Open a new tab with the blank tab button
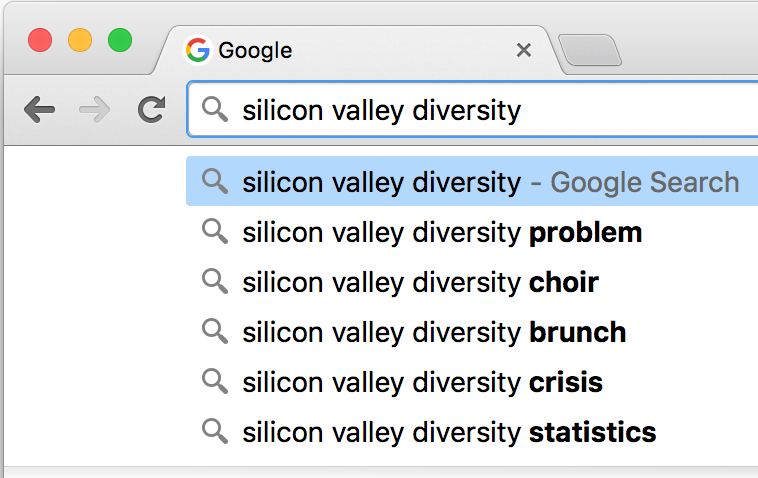The image size is (758, 478). point(590,50)
